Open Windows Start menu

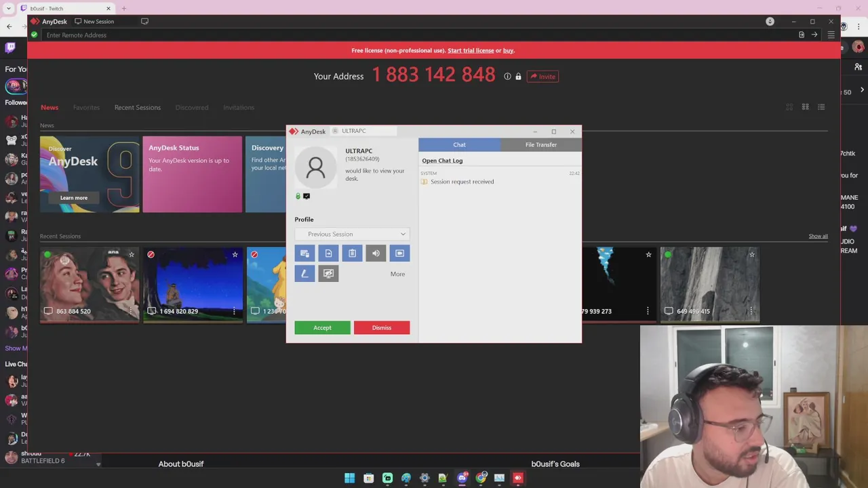(349, 478)
